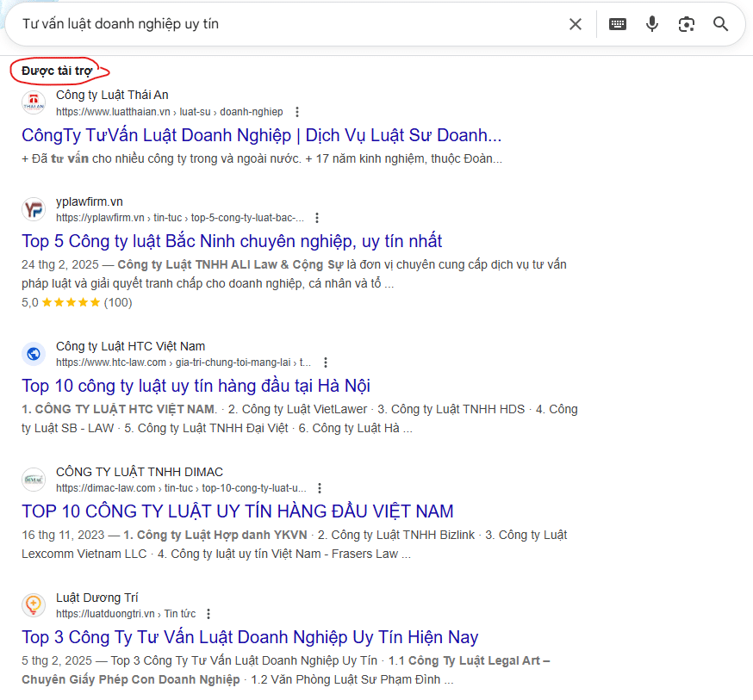Open more options for Luật Thái An result
Viewport: 753px width, 700px height.
[297, 112]
